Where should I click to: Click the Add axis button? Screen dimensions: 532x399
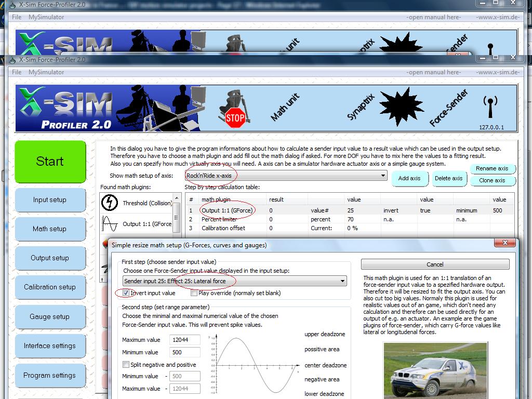[409, 179]
